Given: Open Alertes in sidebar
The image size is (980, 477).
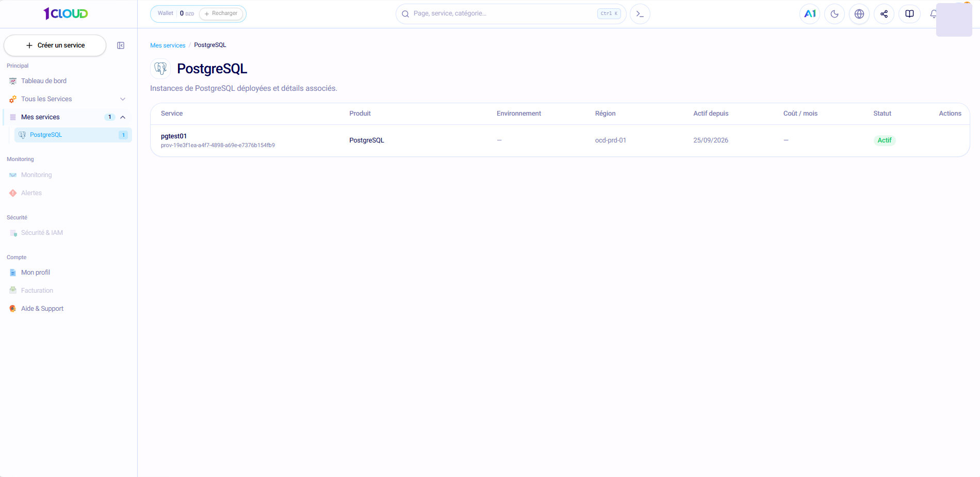Looking at the screenshot, I should pos(31,193).
